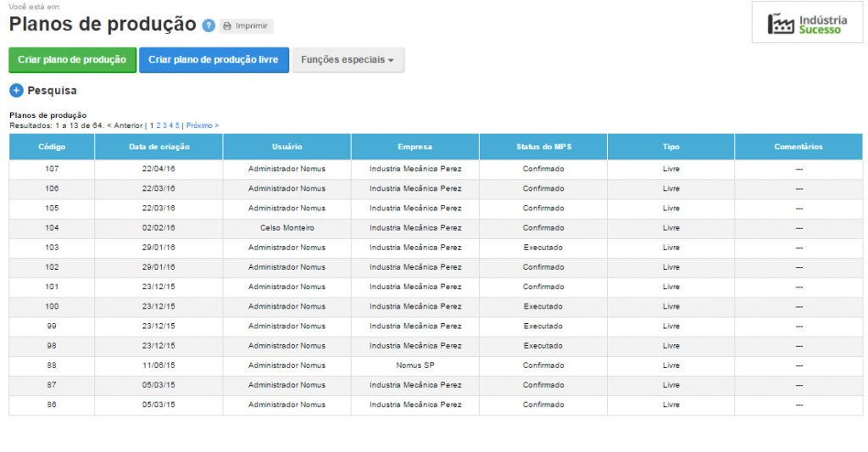Click the Status do MPS column header
Image resolution: width=868 pixels, height=452 pixels.
pos(542,147)
